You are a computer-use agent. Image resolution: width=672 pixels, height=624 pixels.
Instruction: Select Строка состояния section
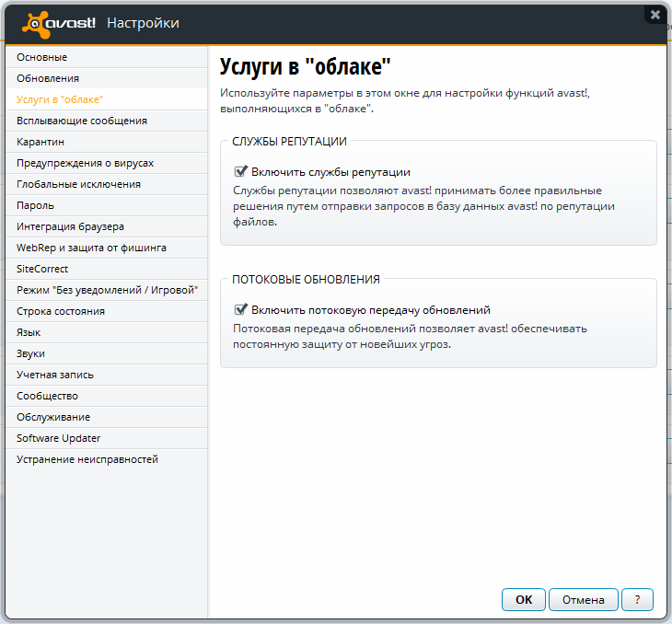[107, 311]
